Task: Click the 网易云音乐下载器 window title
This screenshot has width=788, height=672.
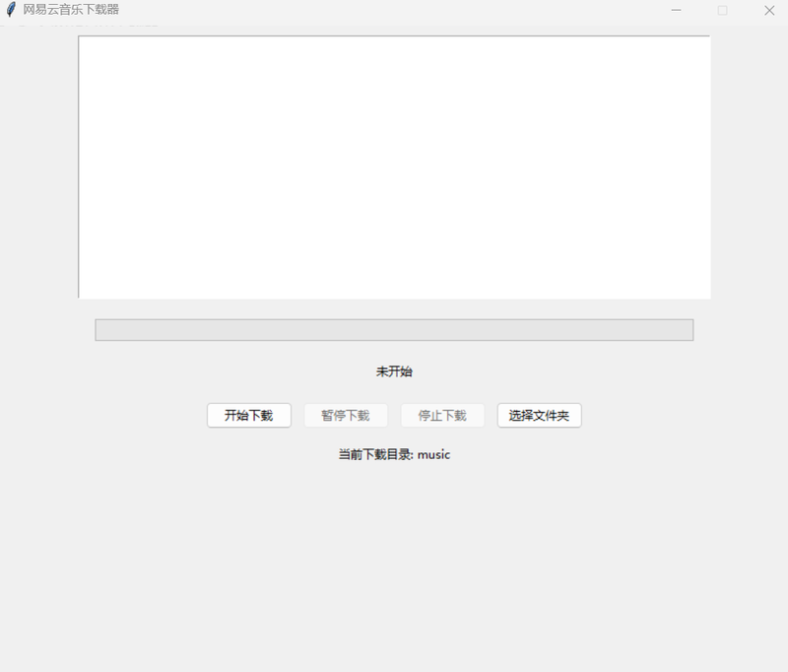Action: pyautogui.click(x=71, y=10)
